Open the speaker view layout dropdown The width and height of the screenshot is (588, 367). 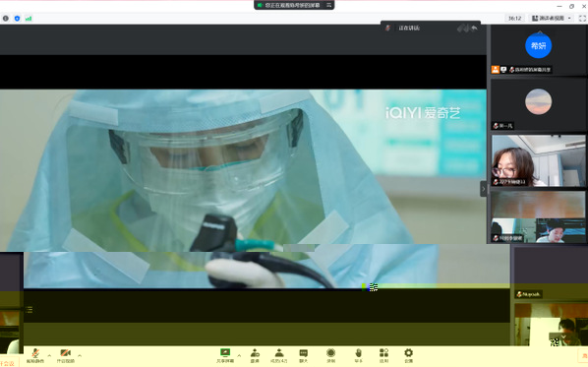click(552, 18)
